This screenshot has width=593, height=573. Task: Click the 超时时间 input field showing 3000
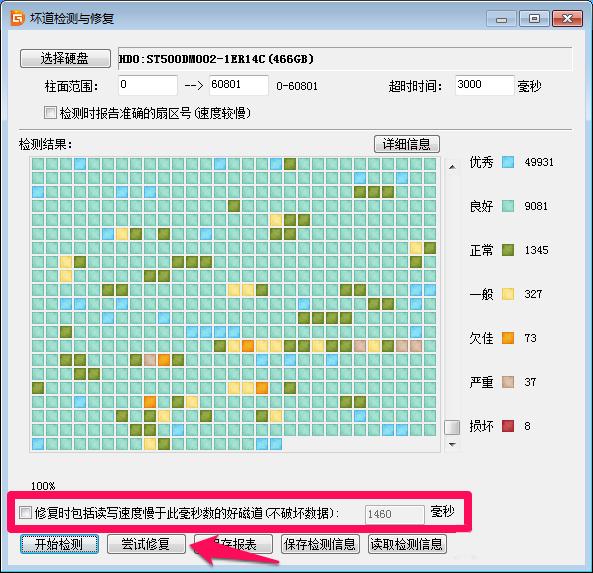point(484,85)
